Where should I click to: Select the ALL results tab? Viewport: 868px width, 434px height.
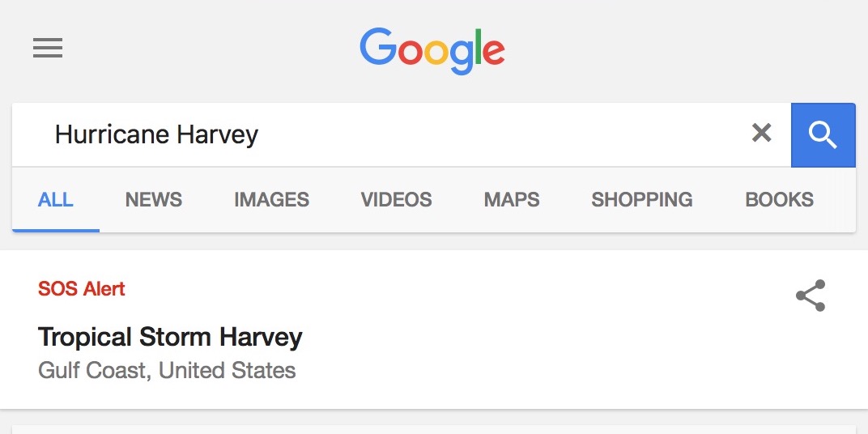click(x=56, y=200)
